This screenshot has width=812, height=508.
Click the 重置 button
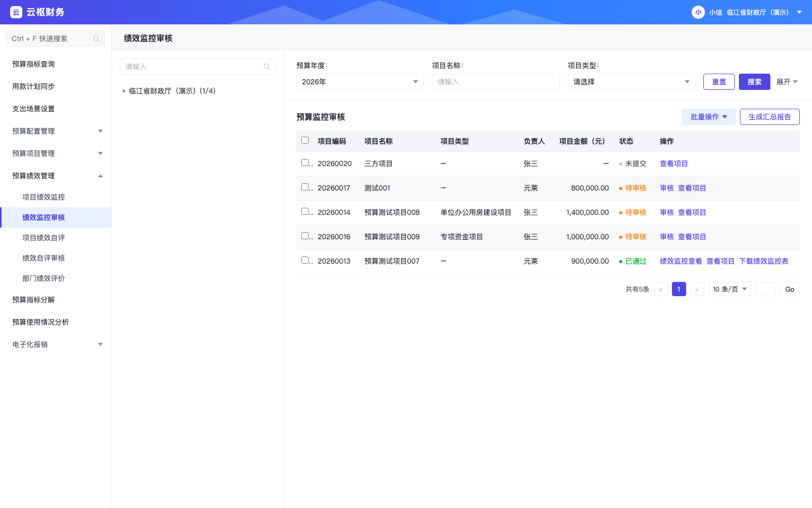(719, 82)
